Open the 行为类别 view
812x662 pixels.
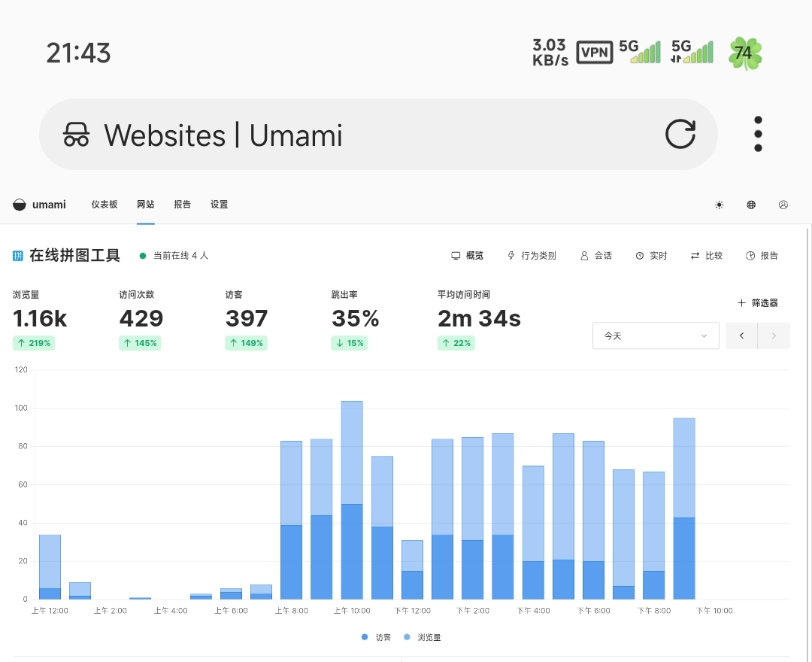(x=532, y=256)
